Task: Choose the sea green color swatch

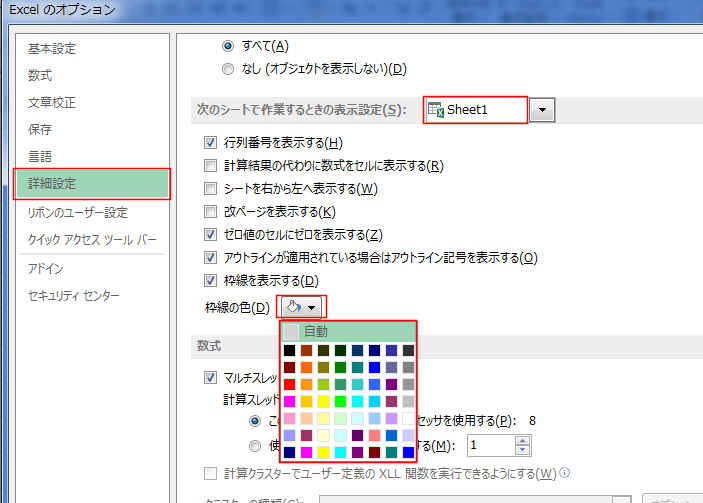Action: click(341, 384)
